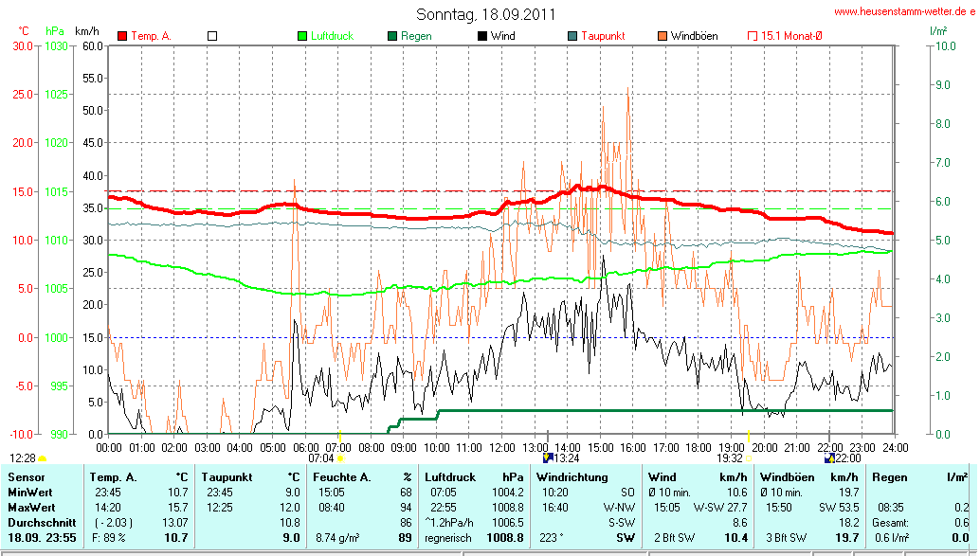Open the heusenstamm-wetter.de website link

click(x=904, y=11)
